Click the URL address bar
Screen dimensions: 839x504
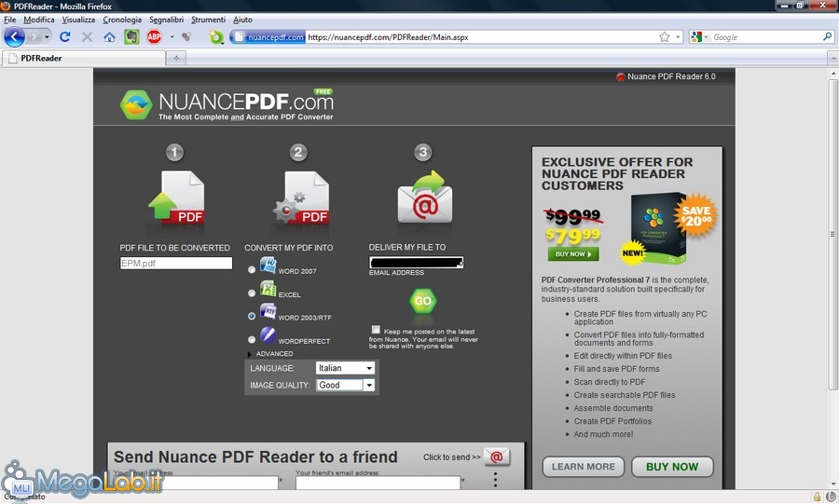click(x=482, y=37)
